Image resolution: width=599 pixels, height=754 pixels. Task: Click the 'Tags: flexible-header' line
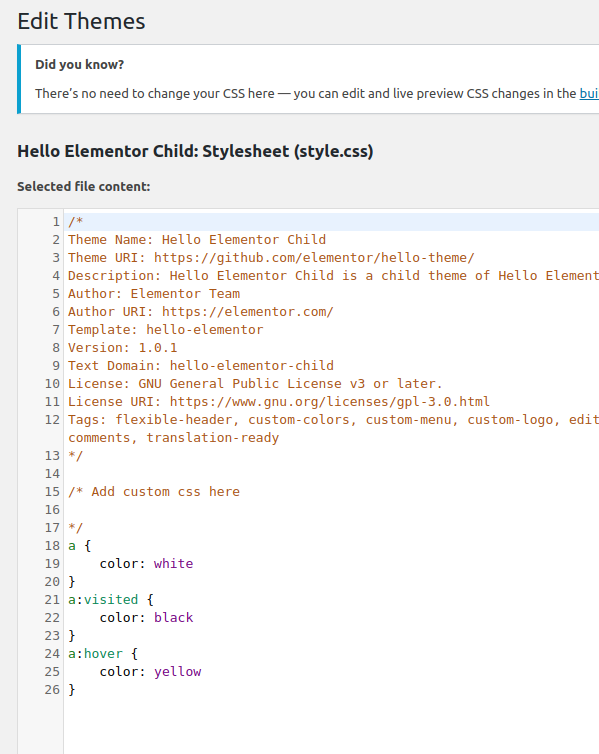pyautogui.click(x=333, y=420)
